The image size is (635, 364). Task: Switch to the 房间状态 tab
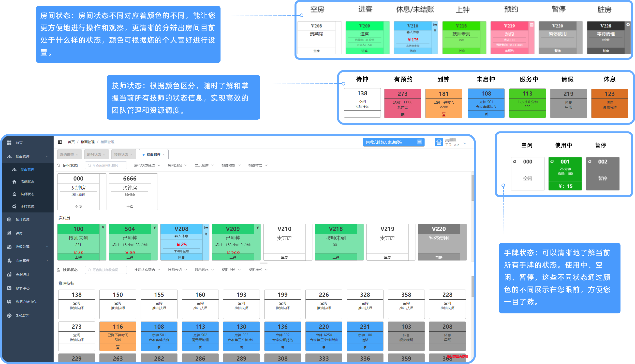coord(94,154)
